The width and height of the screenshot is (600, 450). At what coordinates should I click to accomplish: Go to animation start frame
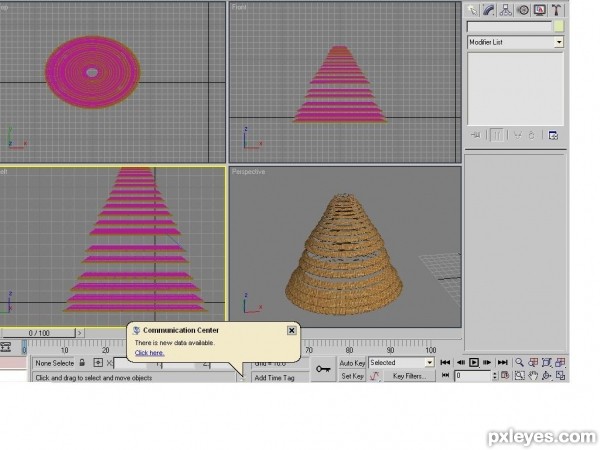445,362
